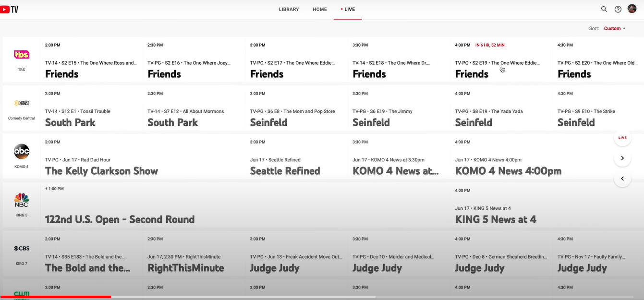Viewport: 644px width, 300px height.
Task: Jump to now with the LIVE round button
Action: 622,138
